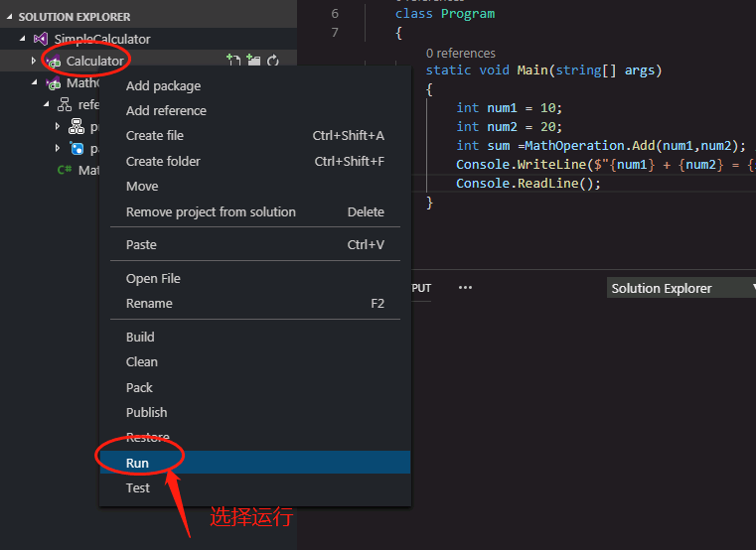Click the new file icon on Calculator row
The height and width of the screenshot is (550, 756).
[233, 61]
